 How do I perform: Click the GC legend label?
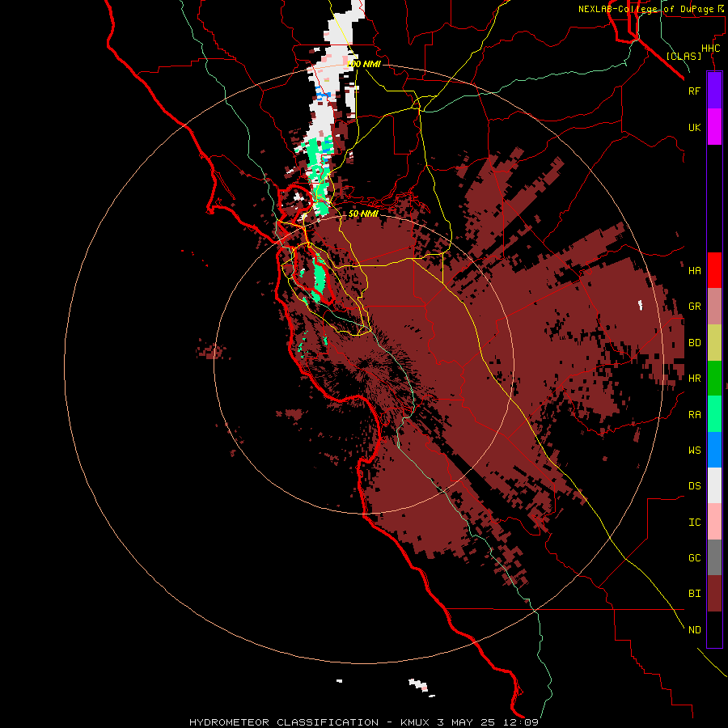694,558
